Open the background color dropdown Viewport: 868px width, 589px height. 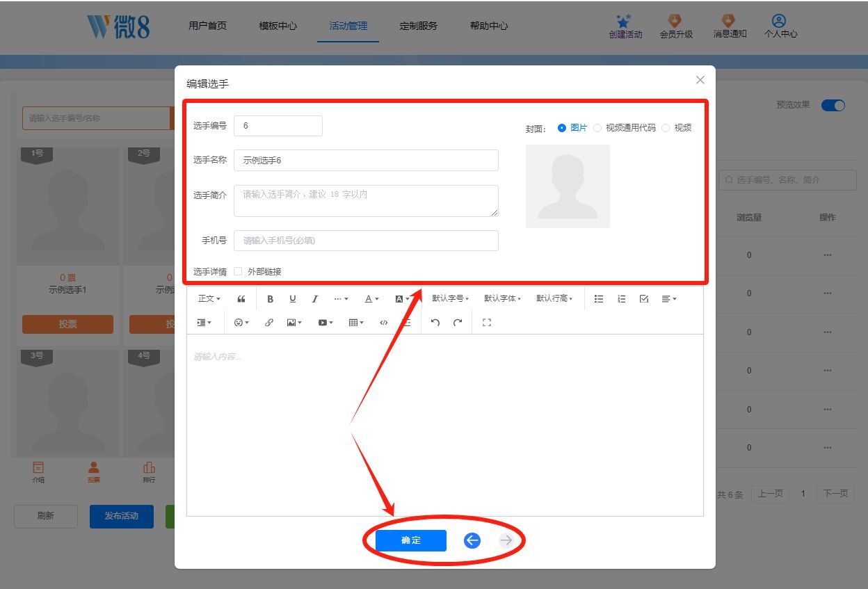[x=403, y=299]
